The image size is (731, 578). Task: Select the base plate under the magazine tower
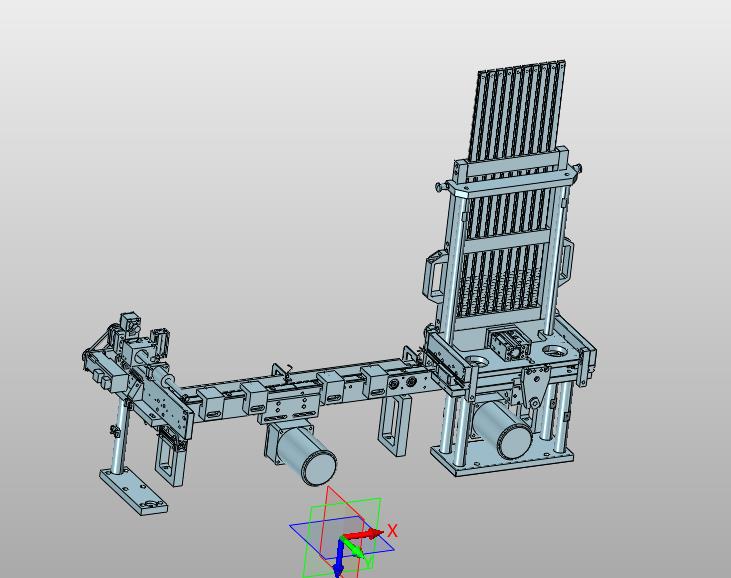[x=501, y=458]
